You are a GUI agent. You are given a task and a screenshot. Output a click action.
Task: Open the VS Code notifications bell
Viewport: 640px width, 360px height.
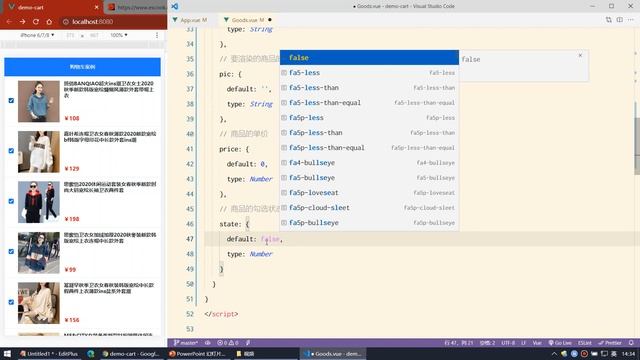(631, 343)
